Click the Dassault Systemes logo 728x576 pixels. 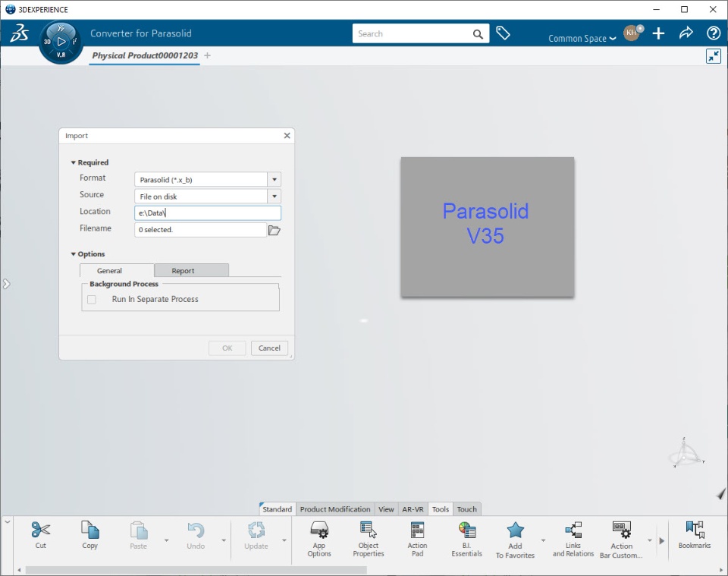click(x=20, y=33)
